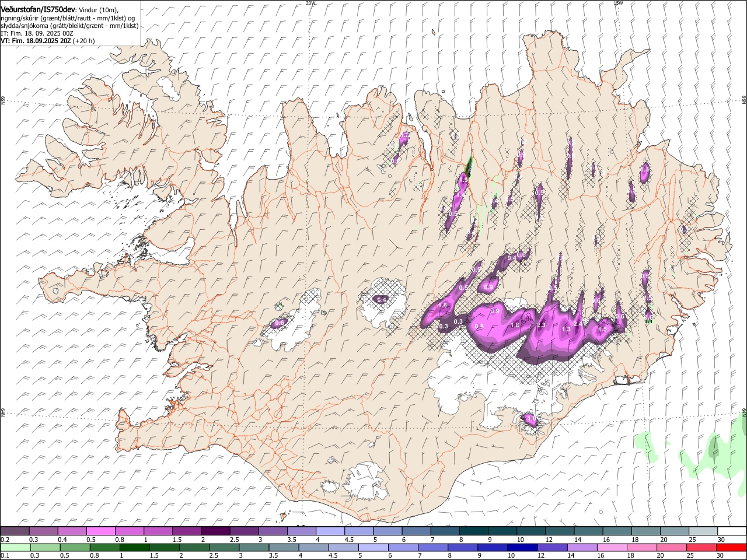Image resolution: width=747 pixels, height=560 pixels.
Task: Click the dark teal 8 mm snow-scale swatch
Action: coord(473,531)
